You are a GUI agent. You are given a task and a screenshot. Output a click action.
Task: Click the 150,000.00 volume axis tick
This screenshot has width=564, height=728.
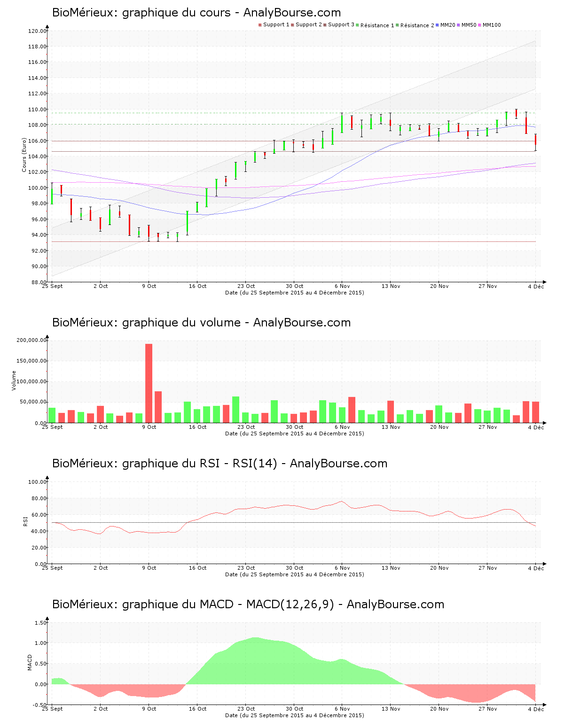31,361
